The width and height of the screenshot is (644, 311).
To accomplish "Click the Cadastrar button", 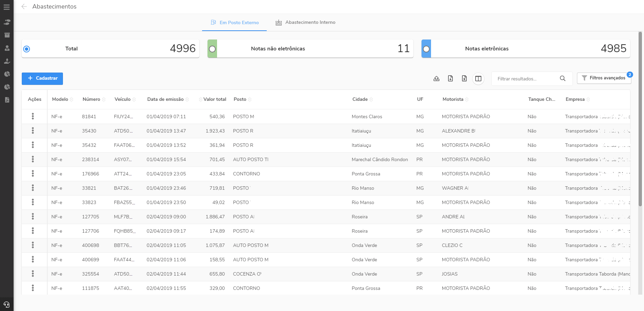I will tap(42, 78).
